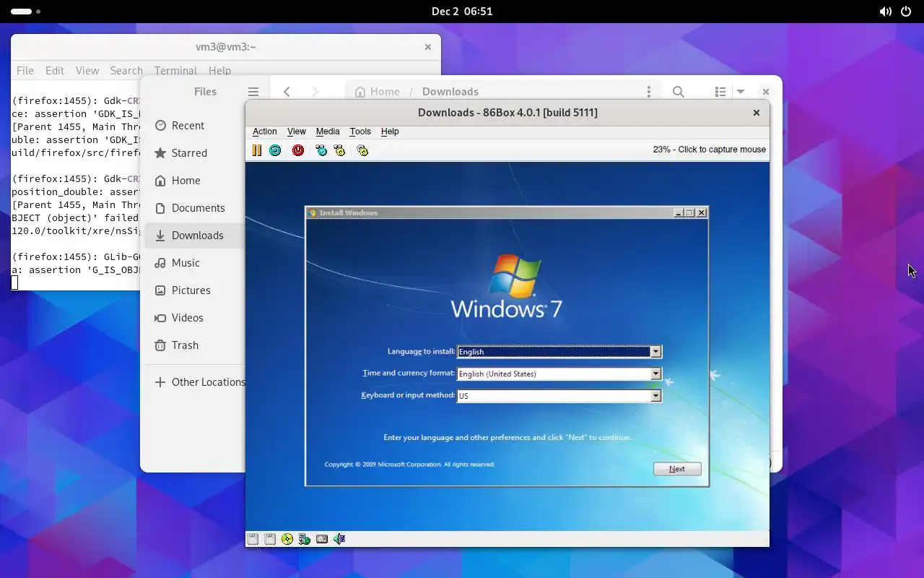Click the Home breadcrumb in the Files path bar
This screenshot has height=578, width=924.
tap(377, 92)
